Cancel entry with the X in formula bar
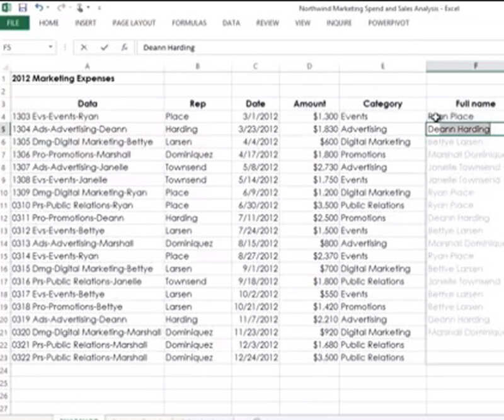504x420 pixels. click(x=84, y=47)
